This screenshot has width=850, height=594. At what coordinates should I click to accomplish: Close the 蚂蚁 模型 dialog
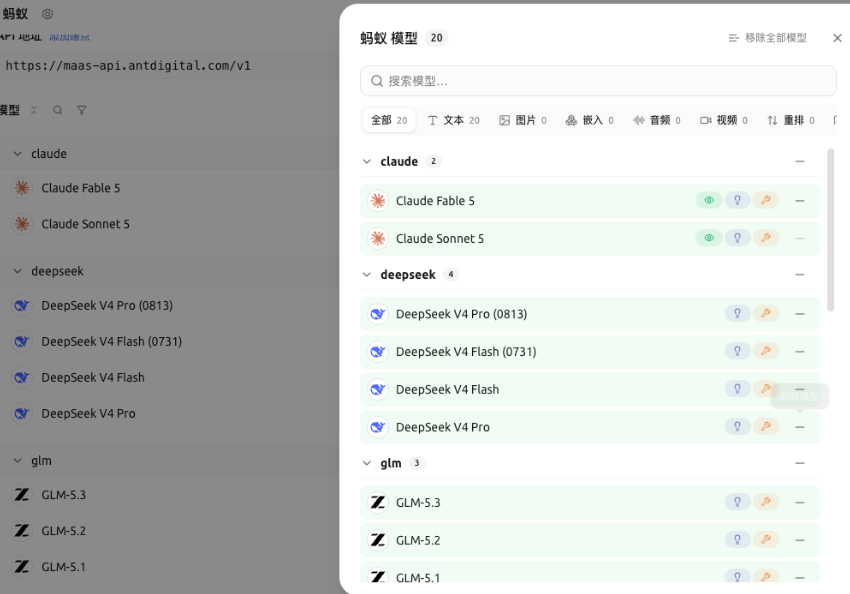pos(837,38)
